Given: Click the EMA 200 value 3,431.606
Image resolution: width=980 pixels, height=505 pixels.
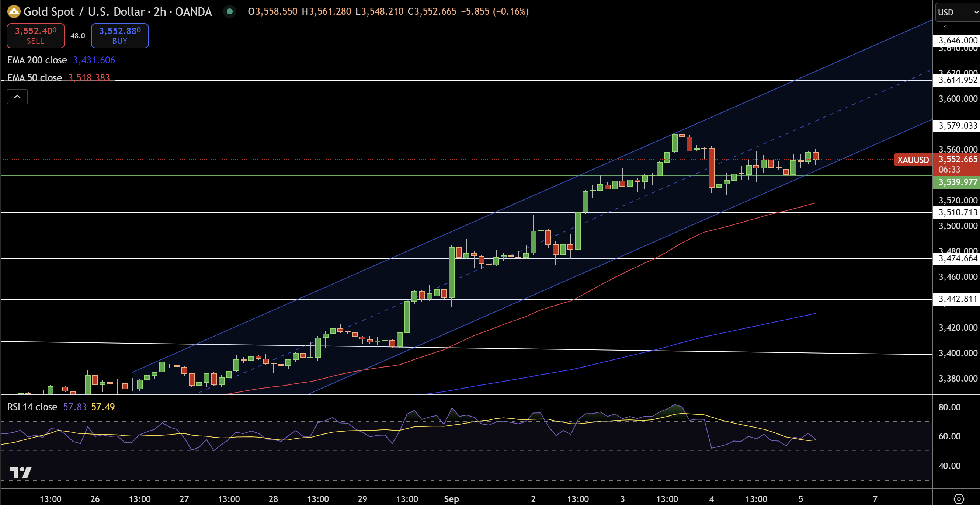Looking at the screenshot, I should (94, 60).
